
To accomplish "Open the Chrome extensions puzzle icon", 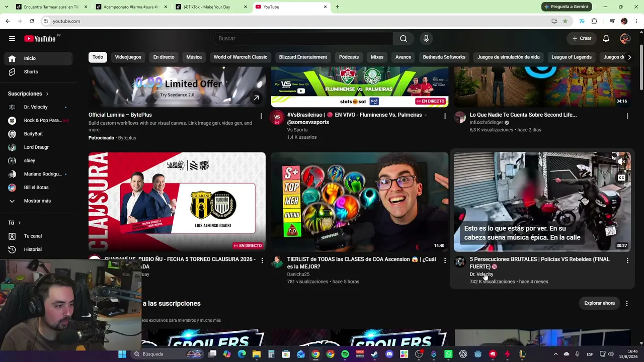I will coord(594,21).
